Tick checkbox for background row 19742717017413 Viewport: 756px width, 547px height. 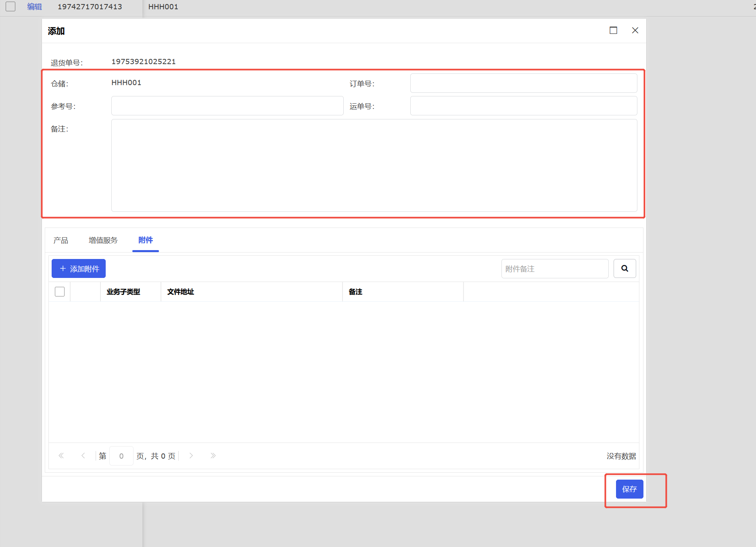click(10, 6)
